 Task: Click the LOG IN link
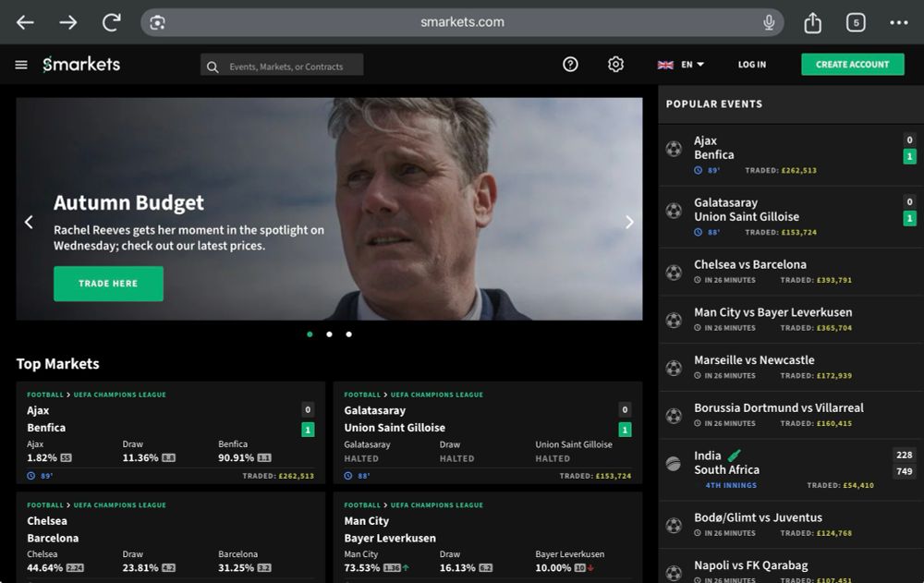[x=752, y=65]
